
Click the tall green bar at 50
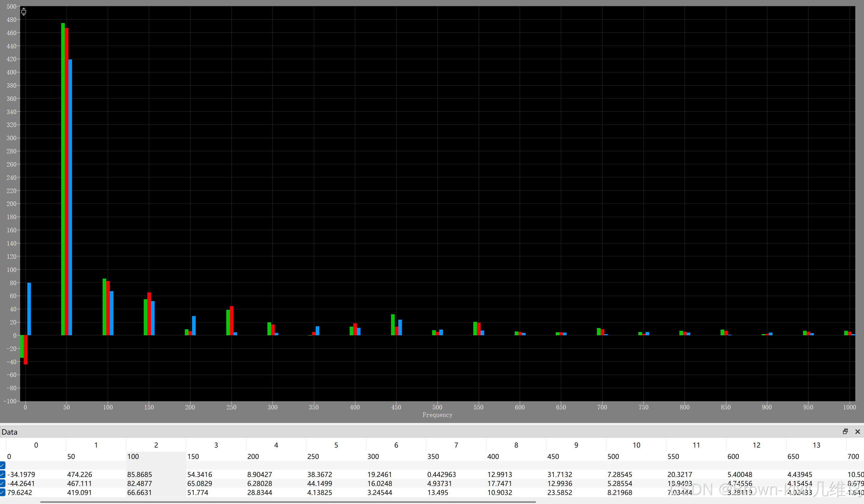click(x=63, y=178)
